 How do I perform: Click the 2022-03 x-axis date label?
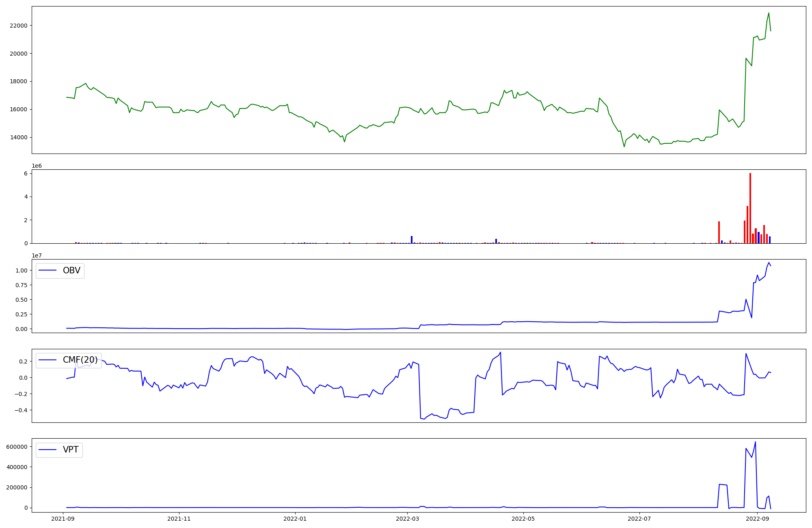[407, 519]
